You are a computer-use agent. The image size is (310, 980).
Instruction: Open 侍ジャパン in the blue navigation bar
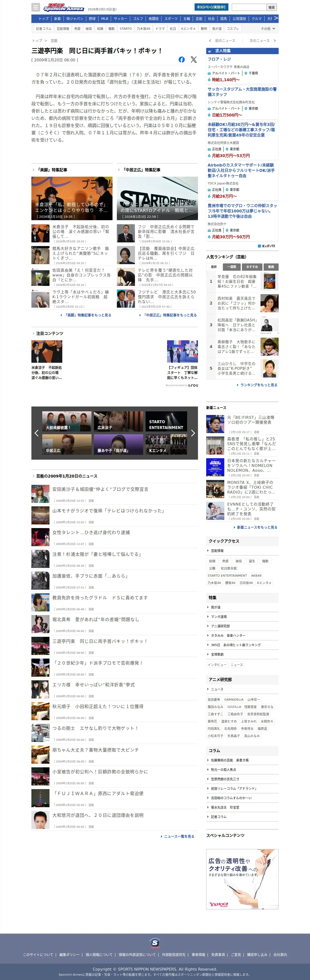pyautogui.click(x=75, y=19)
